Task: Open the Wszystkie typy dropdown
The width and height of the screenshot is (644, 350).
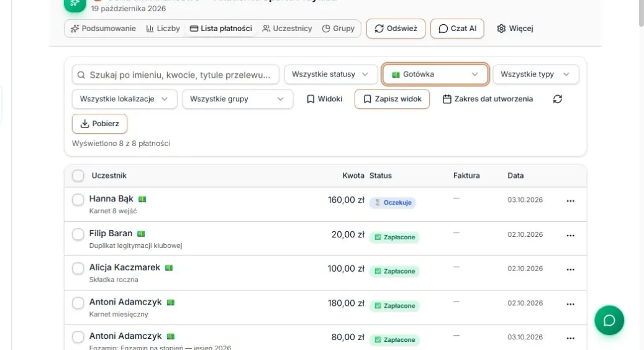Action: click(x=535, y=75)
